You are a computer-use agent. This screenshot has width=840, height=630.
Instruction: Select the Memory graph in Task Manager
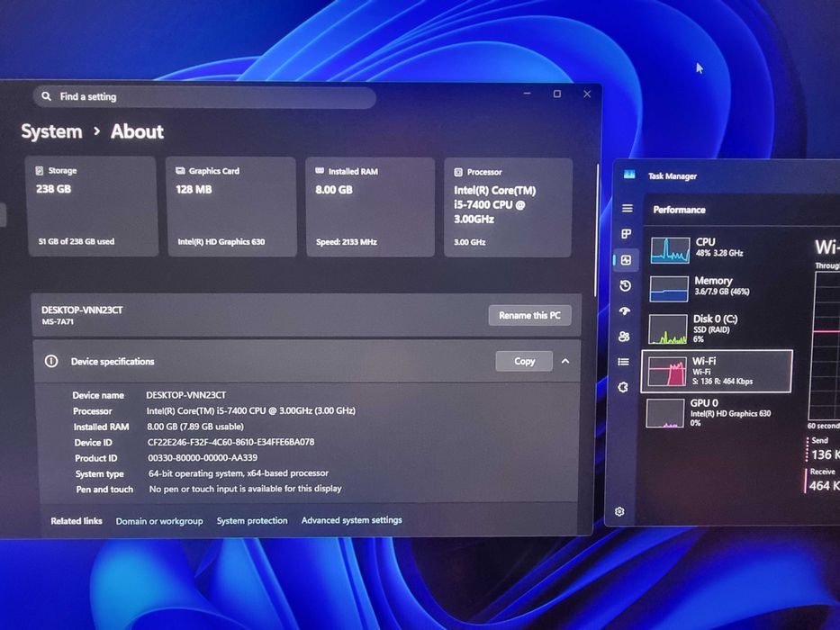click(669, 288)
